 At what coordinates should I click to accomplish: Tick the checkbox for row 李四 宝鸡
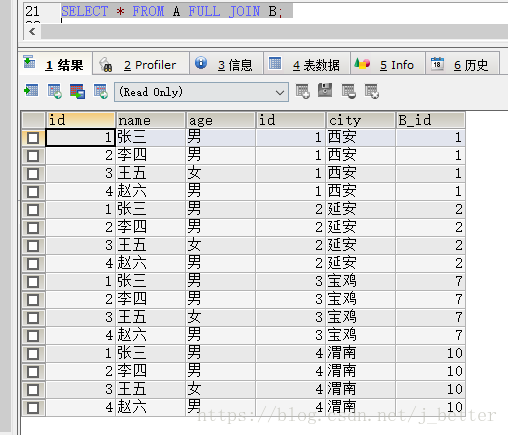(33, 300)
